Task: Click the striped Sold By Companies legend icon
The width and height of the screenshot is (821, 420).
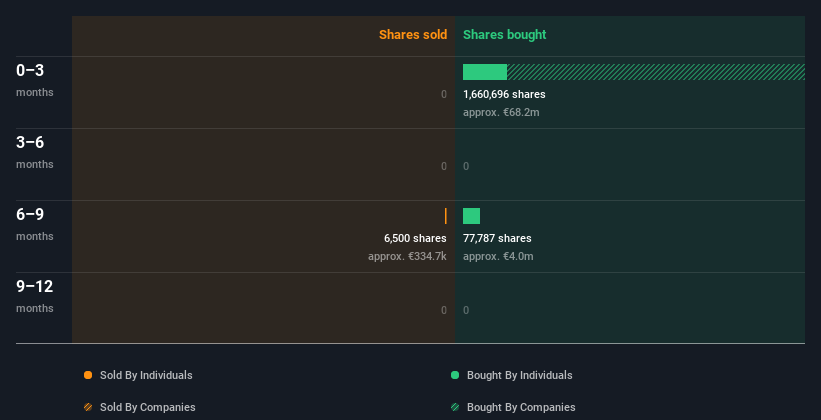Action: 88,407
